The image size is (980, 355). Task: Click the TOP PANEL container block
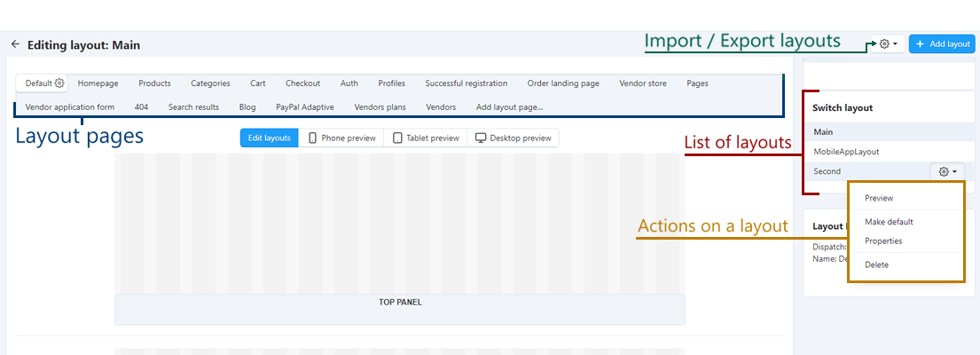[400, 310]
